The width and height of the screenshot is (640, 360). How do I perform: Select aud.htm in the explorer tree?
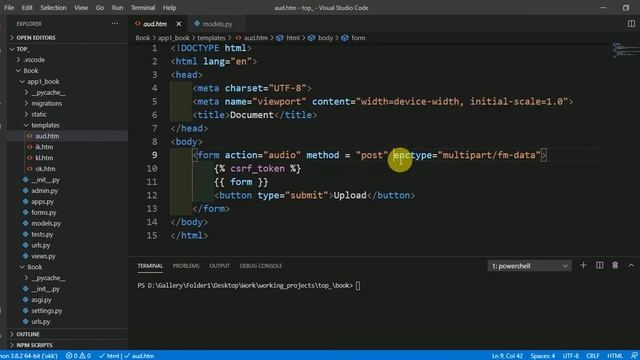[x=67, y=136]
